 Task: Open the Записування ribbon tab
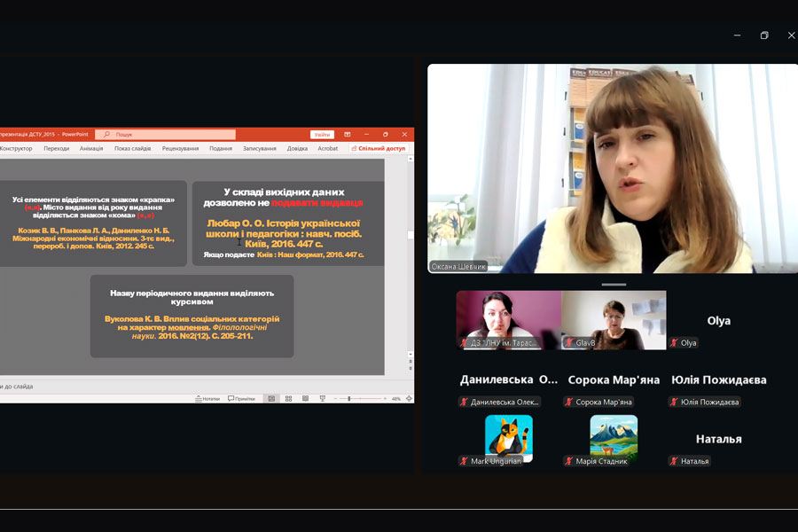260,148
